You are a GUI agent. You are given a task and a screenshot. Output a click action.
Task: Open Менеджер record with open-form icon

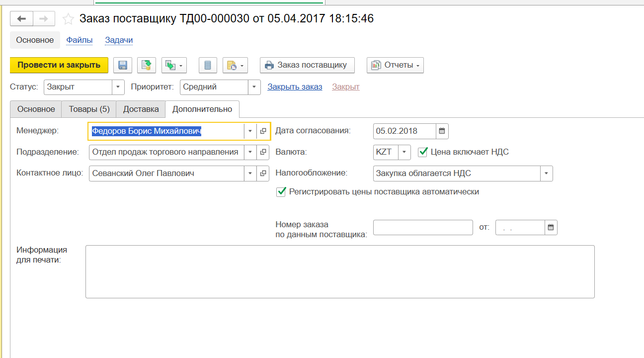click(263, 131)
